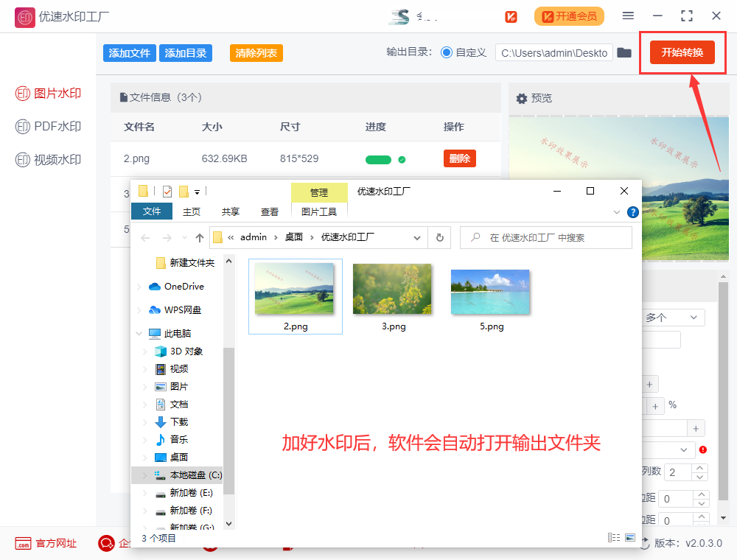Click the 预览 gear icon

tap(522, 99)
